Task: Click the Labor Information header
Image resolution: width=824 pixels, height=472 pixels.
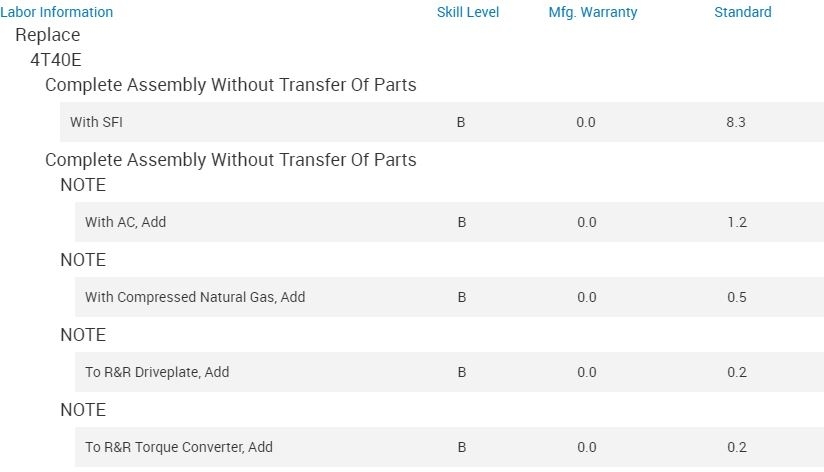Action: click(x=57, y=12)
